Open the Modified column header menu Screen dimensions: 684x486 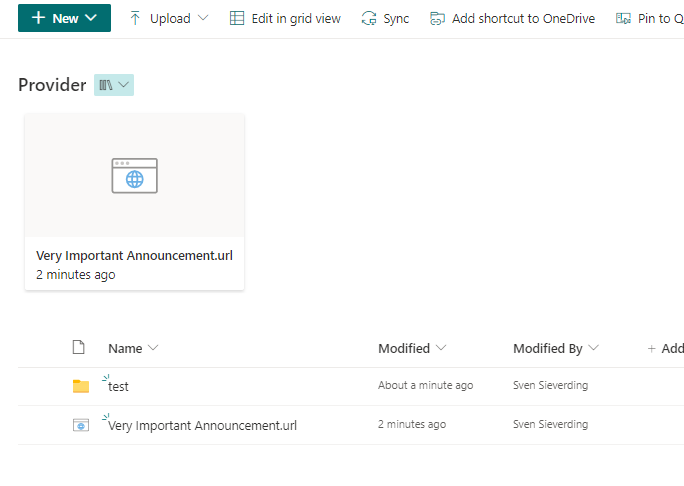412,348
